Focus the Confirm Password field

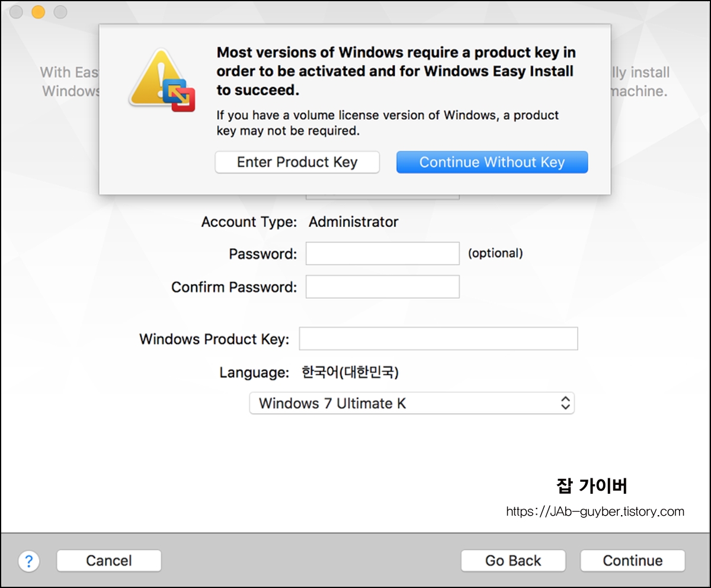(383, 287)
